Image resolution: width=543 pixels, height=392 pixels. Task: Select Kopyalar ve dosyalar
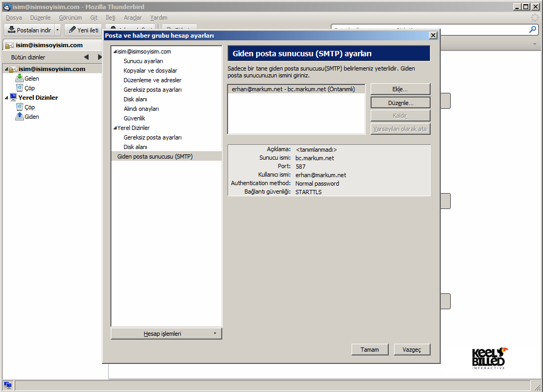pos(150,71)
